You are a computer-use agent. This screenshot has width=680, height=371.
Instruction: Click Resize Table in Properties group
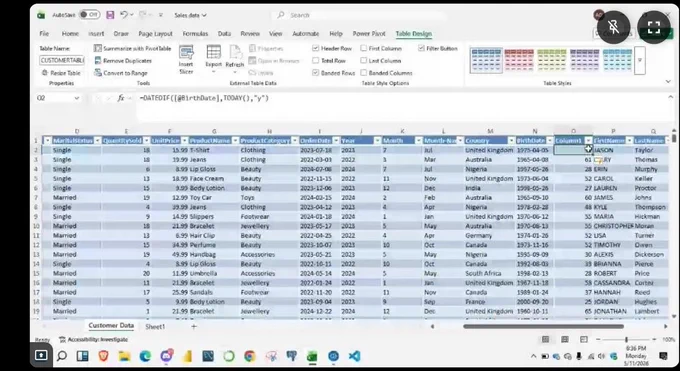coord(61,73)
